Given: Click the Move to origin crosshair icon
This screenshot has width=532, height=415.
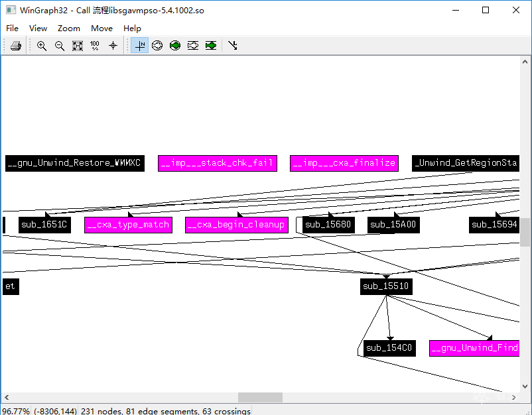Looking at the screenshot, I should (x=113, y=46).
